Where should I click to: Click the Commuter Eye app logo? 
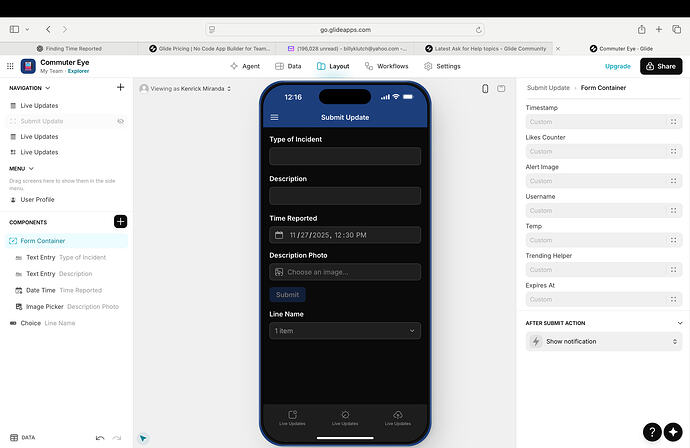tap(28, 66)
